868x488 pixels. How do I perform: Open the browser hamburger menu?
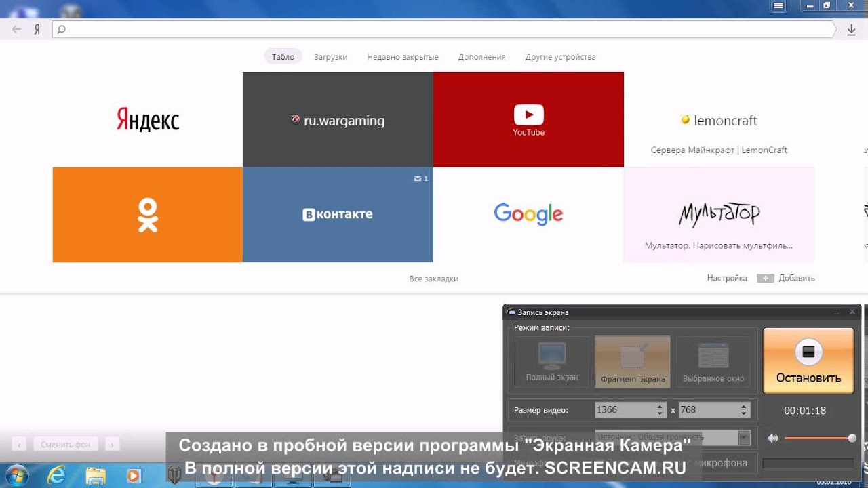[x=778, y=5]
